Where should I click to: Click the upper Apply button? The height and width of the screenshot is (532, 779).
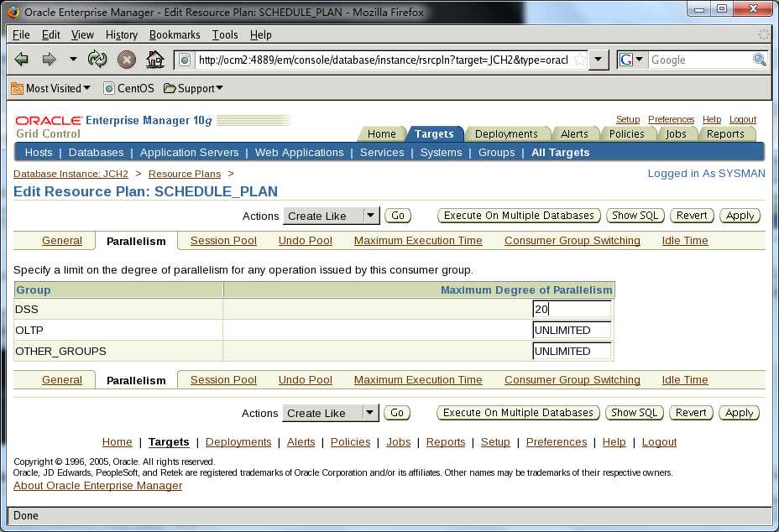(x=740, y=216)
